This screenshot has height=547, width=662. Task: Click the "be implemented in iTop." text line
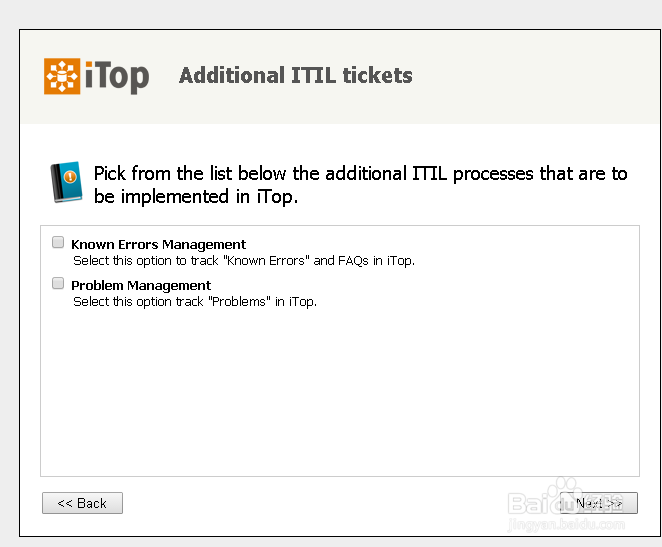(x=196, y=196)
